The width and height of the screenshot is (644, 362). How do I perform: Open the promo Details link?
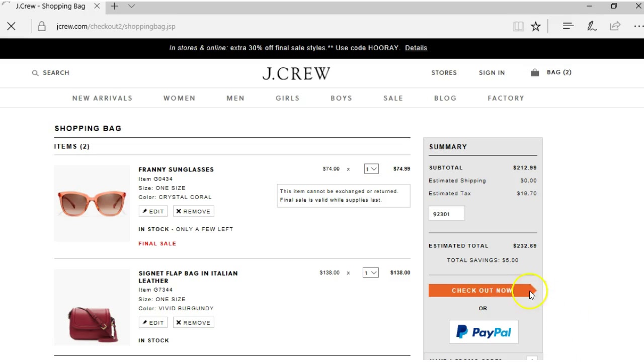coord(416,48)
